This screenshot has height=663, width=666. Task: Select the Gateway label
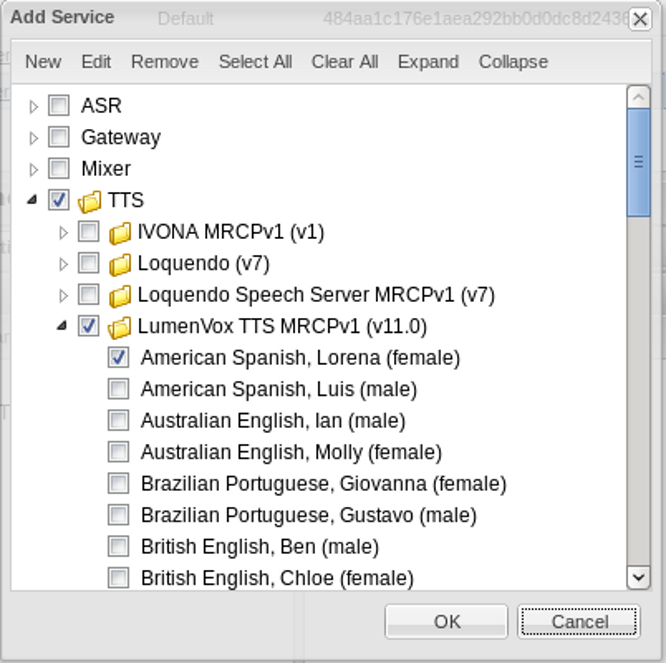[121, 138]
